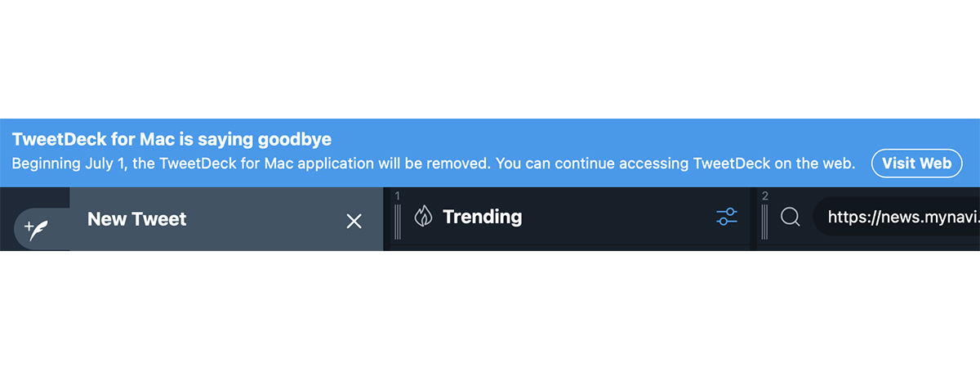The image size is (980, 368).
Task: Click the "TweetDeck for Mac is saying goodbye" headline
Action: [171, 139]
